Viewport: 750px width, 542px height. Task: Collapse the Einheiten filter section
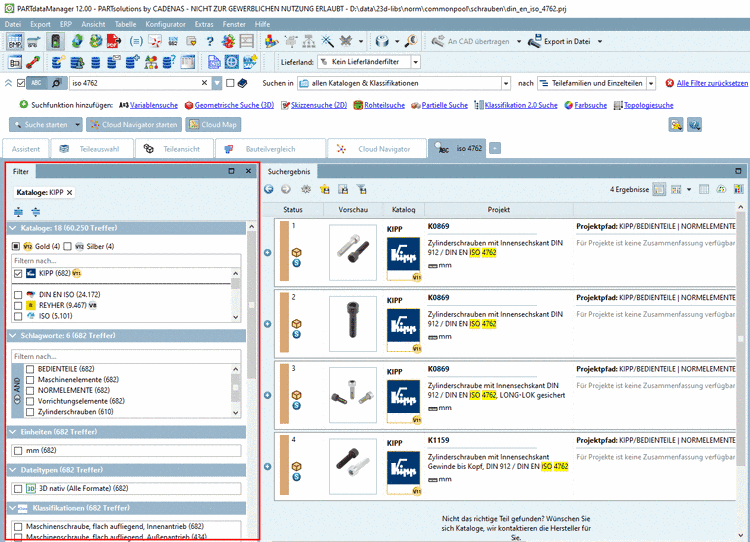(13, 432)
